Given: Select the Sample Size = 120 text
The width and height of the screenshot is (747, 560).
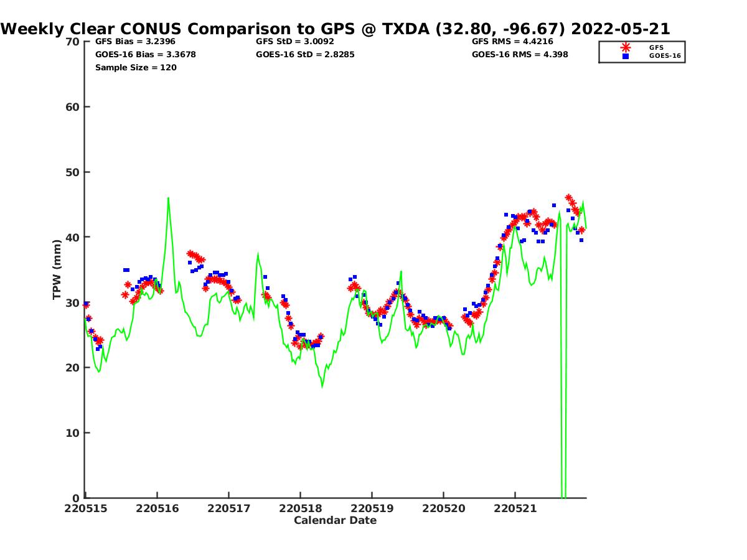Looking at the screenshot, I should point(136,68).
